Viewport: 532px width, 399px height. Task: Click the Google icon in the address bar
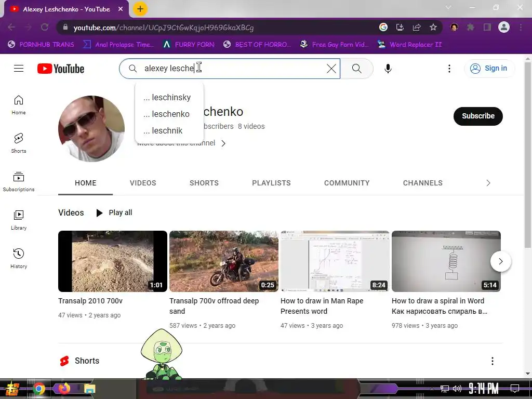click(x=383, y=27)
